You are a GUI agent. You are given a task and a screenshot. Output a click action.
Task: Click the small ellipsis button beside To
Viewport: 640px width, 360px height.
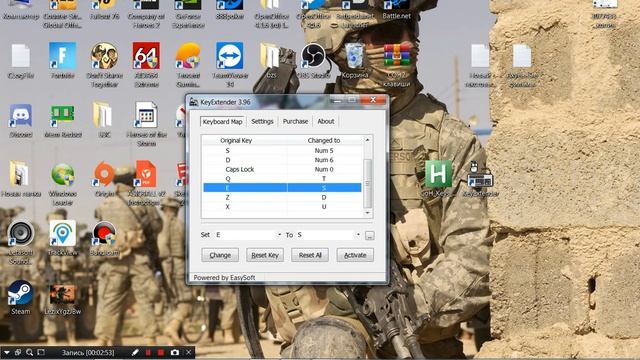(x=369, y=236)
